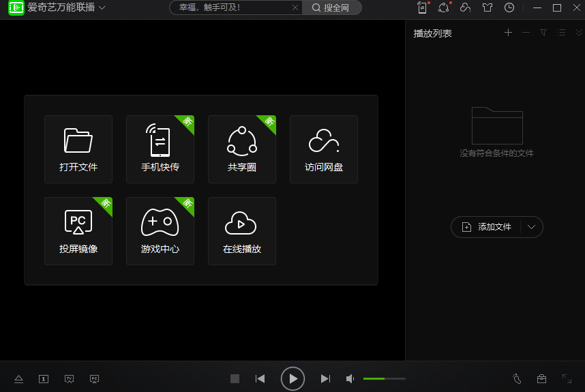
Task: Mute the volume speaker icon
Action: pyautogui.click(x=350, y=378)
